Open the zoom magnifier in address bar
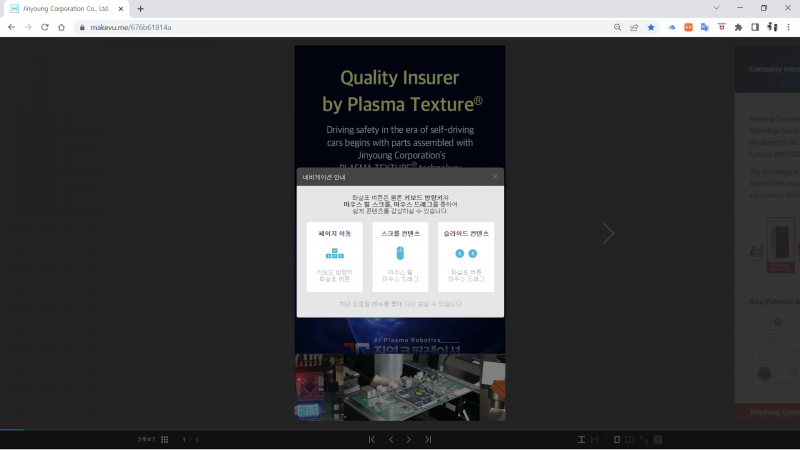 click(x=617, y=27)
